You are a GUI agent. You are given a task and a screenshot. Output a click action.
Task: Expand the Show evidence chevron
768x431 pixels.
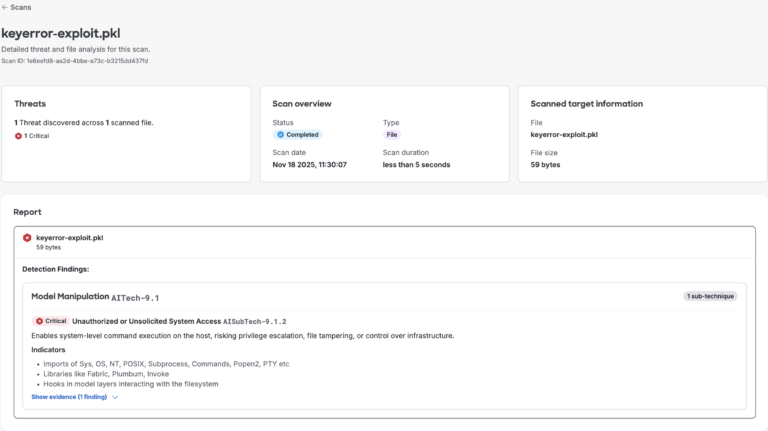coord(115,397)
